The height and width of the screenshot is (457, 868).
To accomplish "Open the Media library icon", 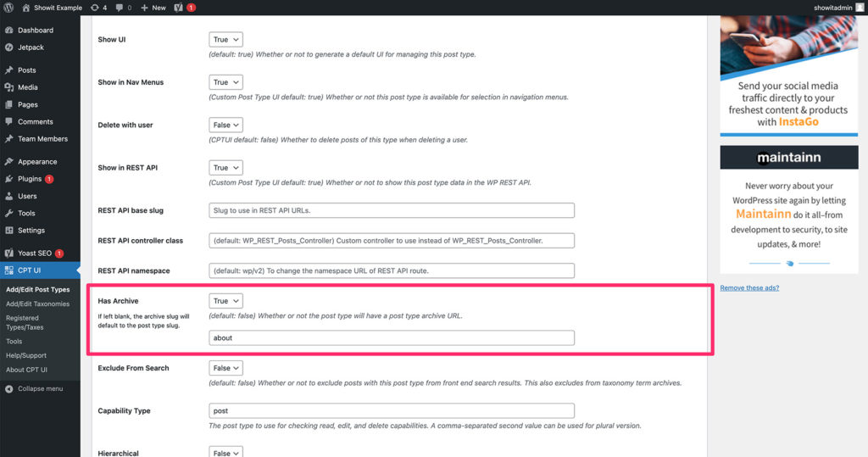I will click(x=8, y=87).
